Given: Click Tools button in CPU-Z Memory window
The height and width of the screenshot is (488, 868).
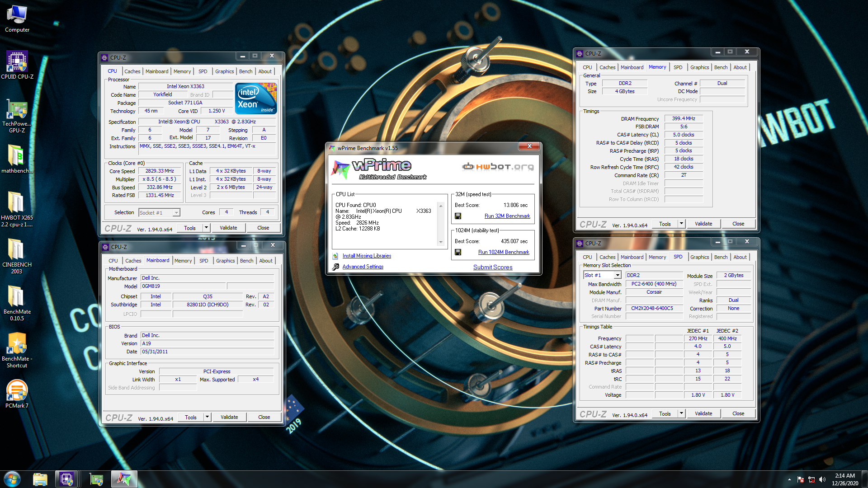Looking at the screenshot, I should click(665, 224).
